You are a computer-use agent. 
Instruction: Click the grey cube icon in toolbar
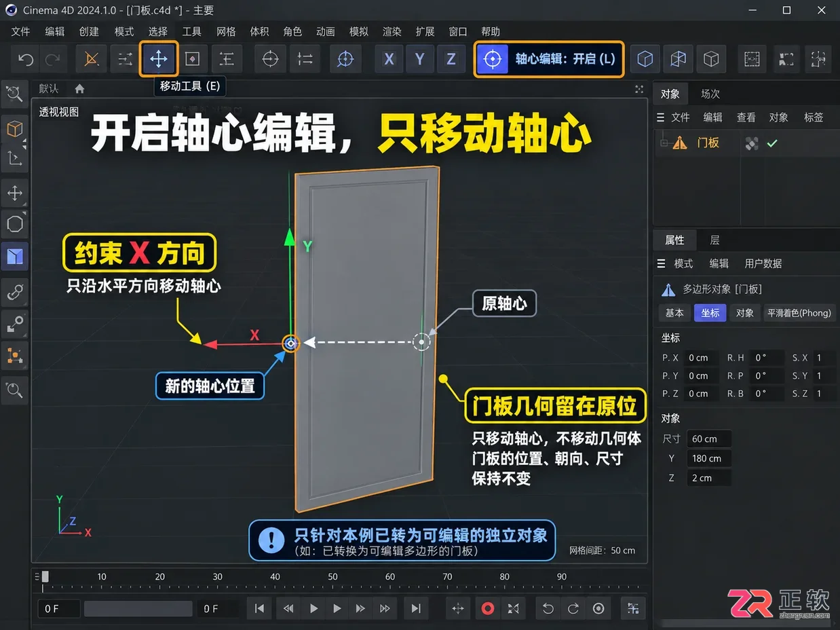coord(711,59)
